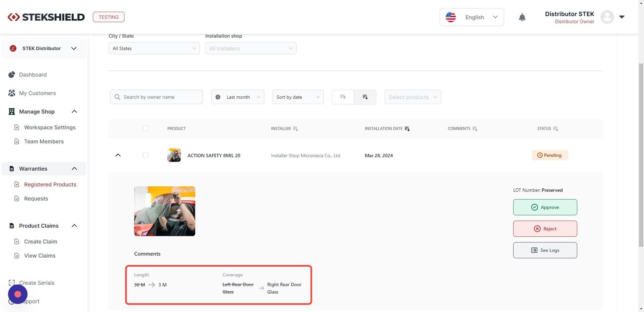
Task: Click the Create Claim document icon
Action: pyautogui.click(x=17, y=241)
